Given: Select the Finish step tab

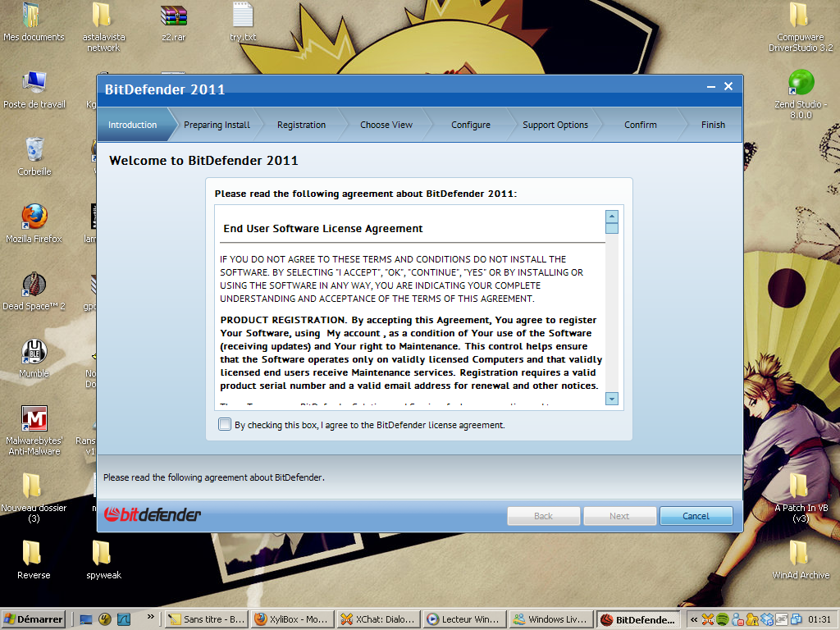Looking at the screenshot, I should tap(713, 125).
